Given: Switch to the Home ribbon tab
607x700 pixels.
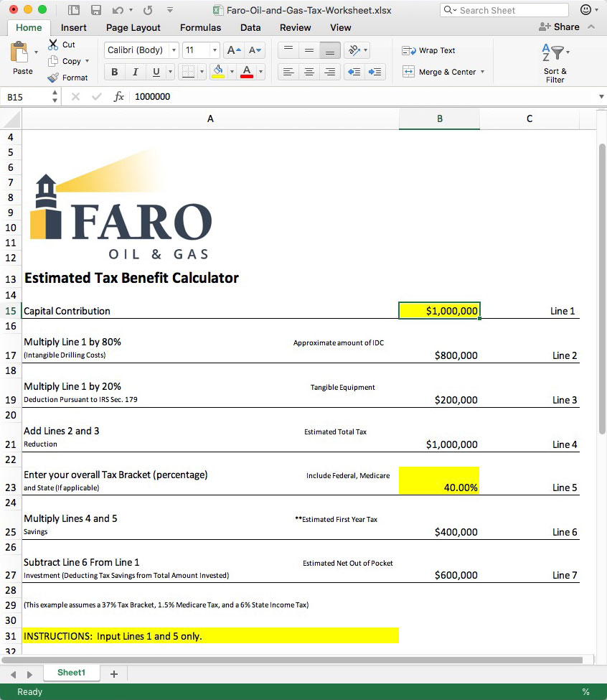Looking at the screenshot, I should point(29,27).
